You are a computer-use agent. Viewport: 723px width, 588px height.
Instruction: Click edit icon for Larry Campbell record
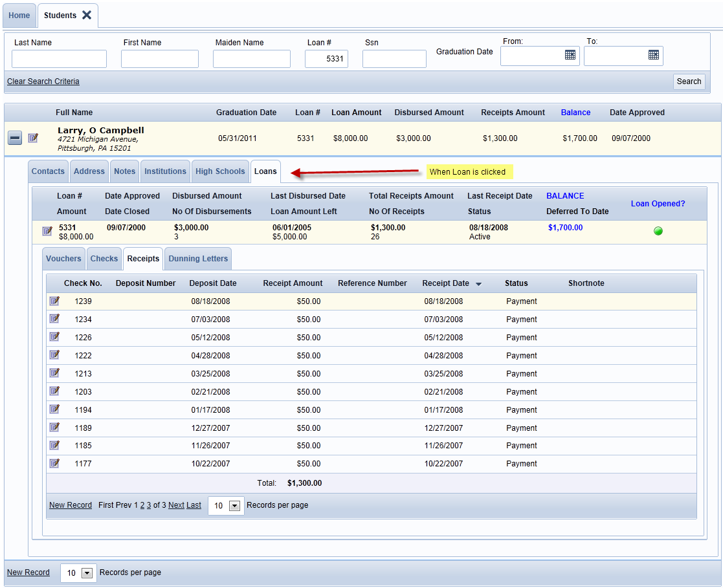(34, 138)
